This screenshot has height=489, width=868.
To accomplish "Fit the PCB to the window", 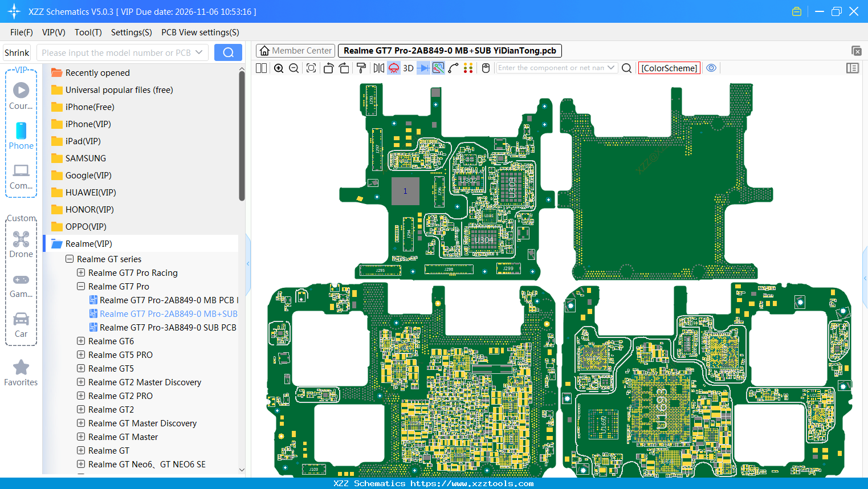I will [311, 68].
